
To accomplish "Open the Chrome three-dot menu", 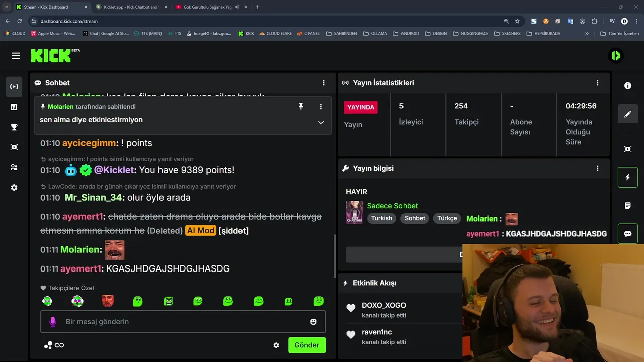I will 636,21.
